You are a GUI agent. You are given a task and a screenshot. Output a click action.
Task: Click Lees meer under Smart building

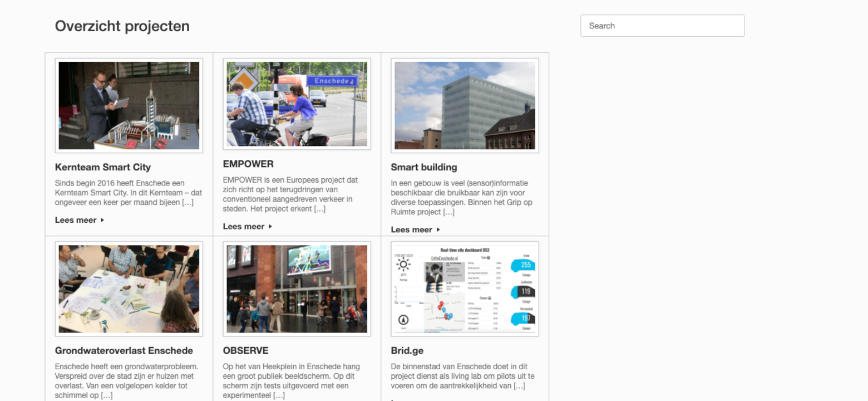coord(412,229)
